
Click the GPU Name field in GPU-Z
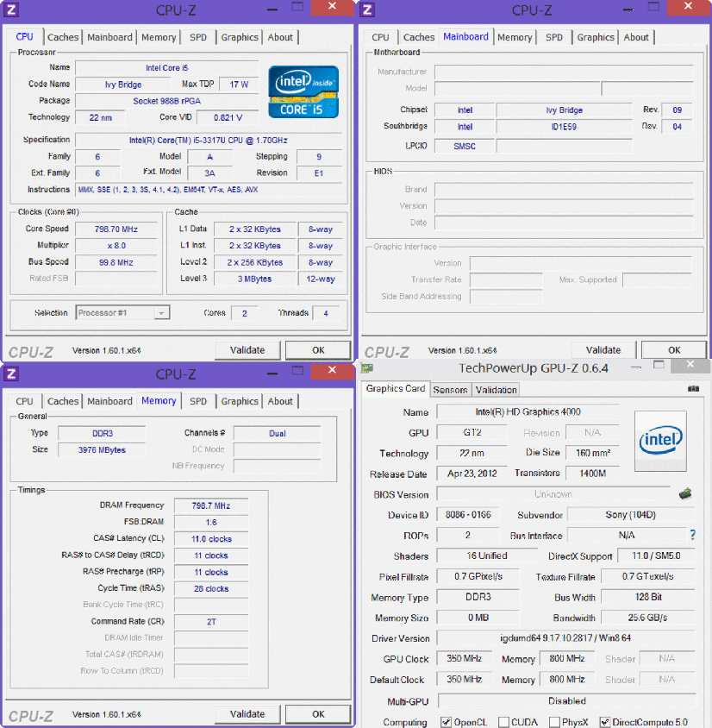[x=528, y=411]
